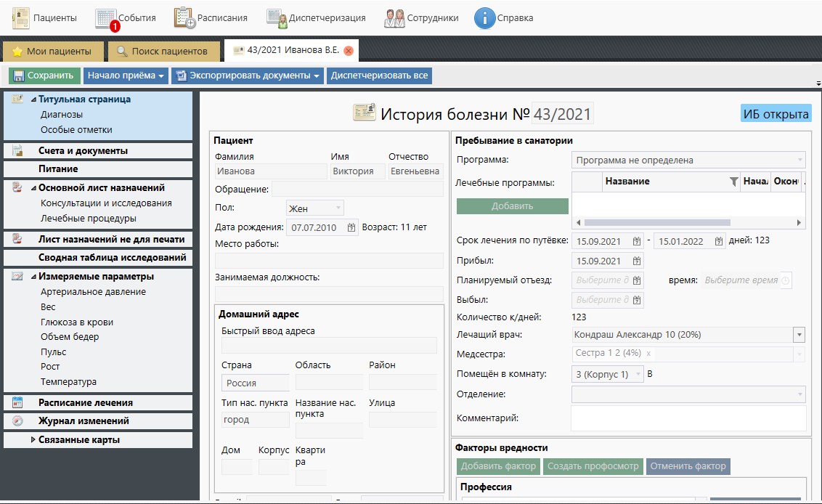
Task: Click the Добавить фактор button
Action: [498, 466]
